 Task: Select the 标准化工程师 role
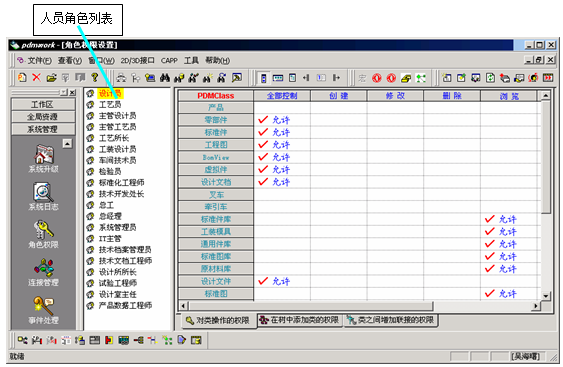click(121, 183)
